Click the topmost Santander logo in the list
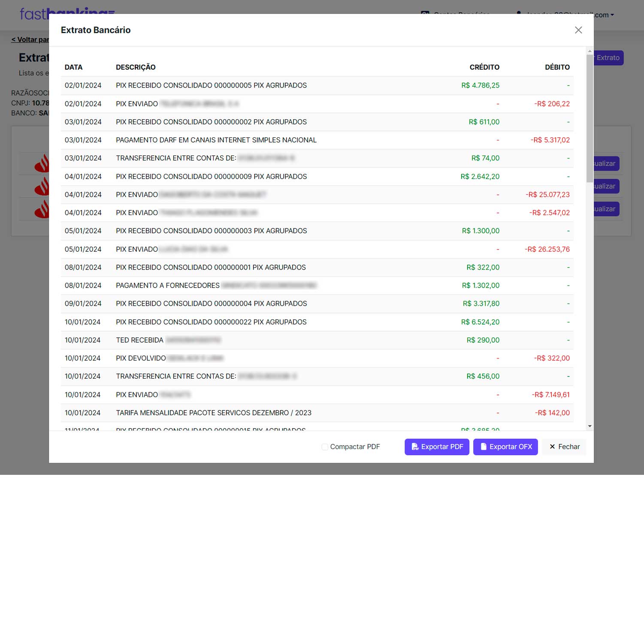 pos(42,164)
